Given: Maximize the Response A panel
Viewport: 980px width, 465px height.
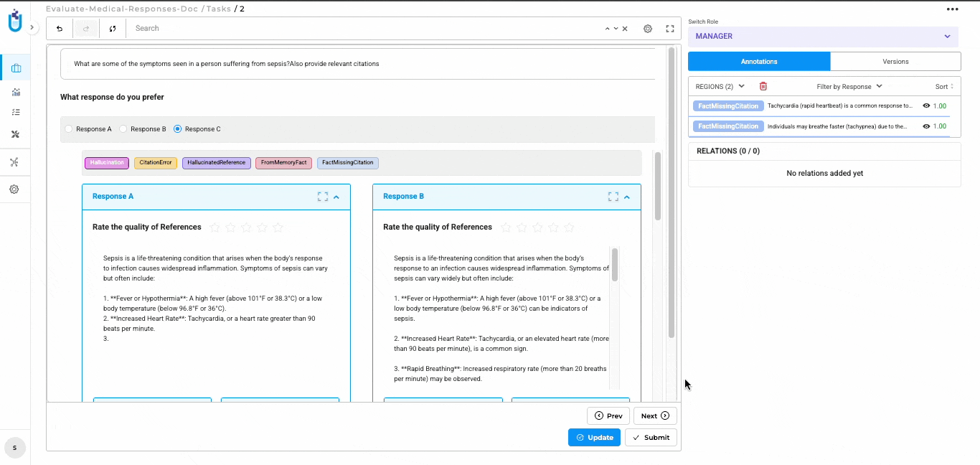Looking at the screenshot, I should pos(323,197).
